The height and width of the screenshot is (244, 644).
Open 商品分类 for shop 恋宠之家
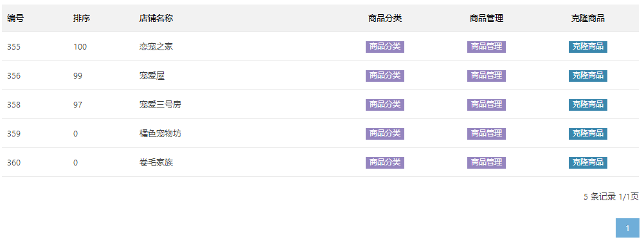(x=385, y=47)
